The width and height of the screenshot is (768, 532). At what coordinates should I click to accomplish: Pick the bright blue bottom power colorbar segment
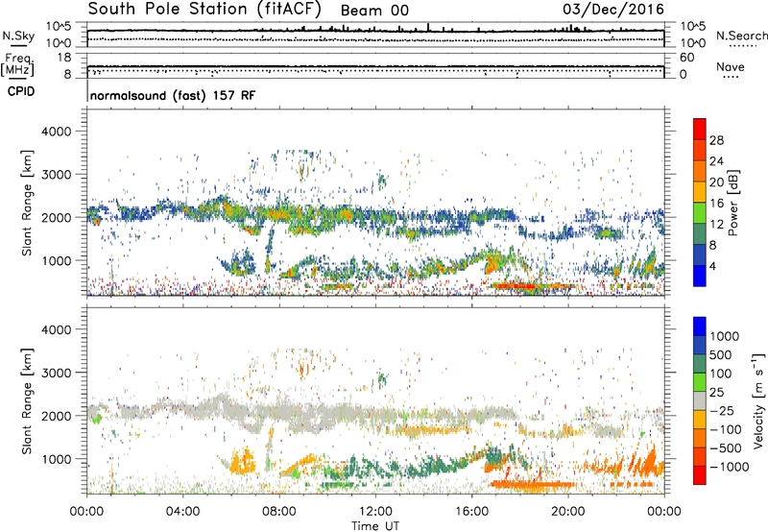click(x=700, y=277)
